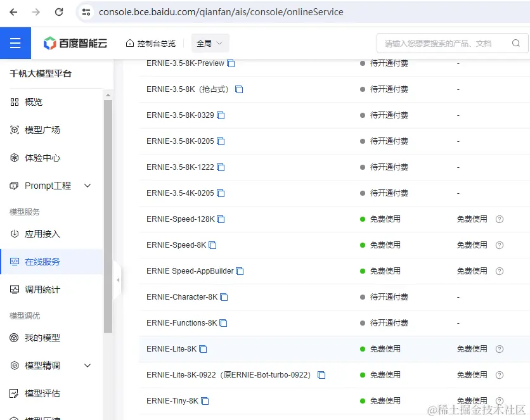Copy the ERNIE-3.5-8K-Preview name
This screenshot has height=420, width=530.
[x=231, y=63]
